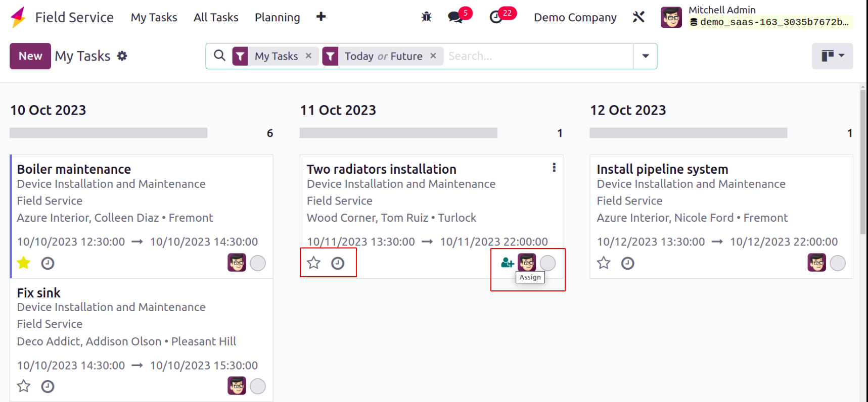This screenshot has height=402, width=868.
Task: Click the vertical scrollbar on the right
Action: [x=863, y=162]
